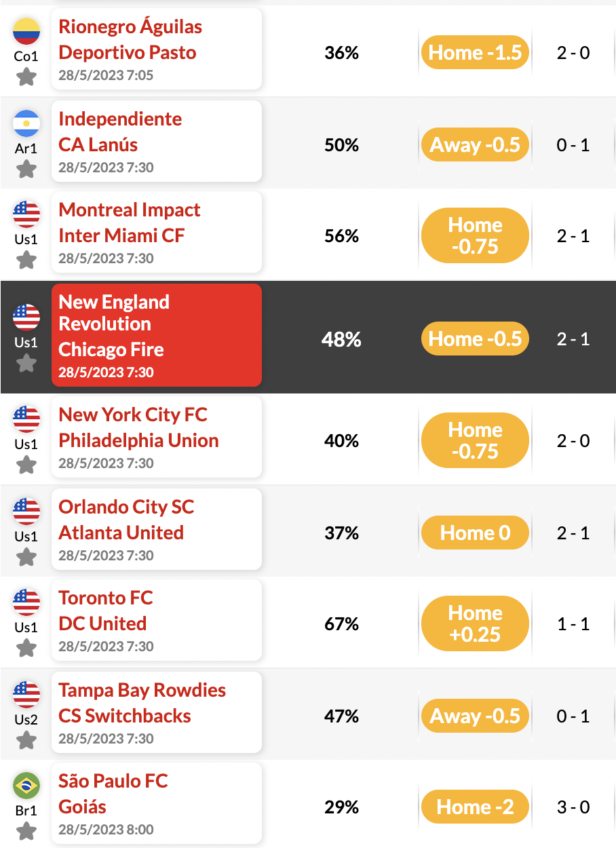Click the Colombia flag Co1 league icon
Image resolution: width=616 pixels, height=848 pixels.
point(26,31)
